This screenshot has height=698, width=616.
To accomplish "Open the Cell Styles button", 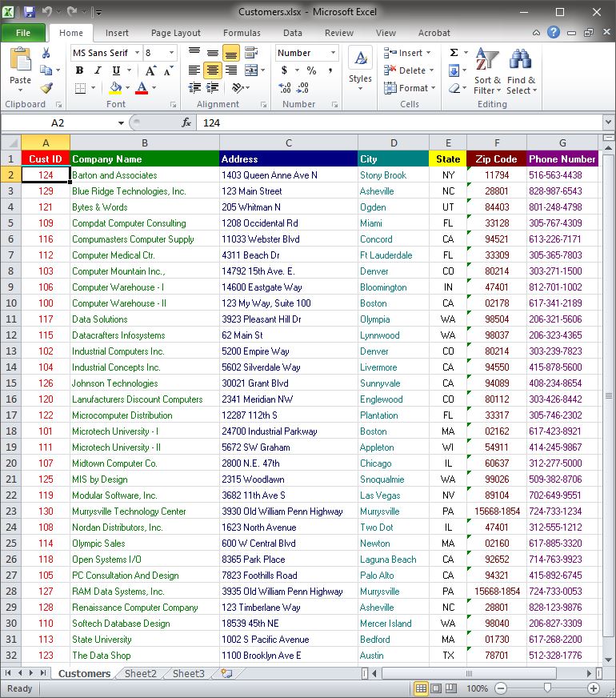I will [360, 66].
